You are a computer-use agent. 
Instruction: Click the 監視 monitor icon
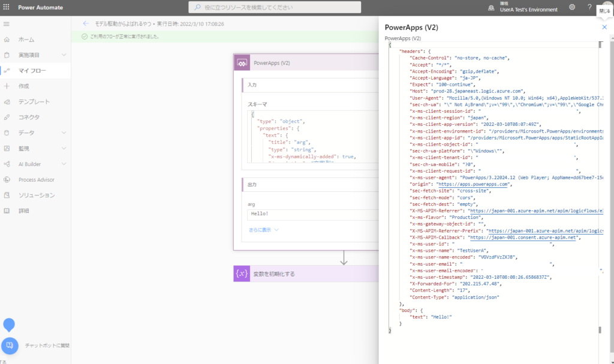tap(7, 149)
